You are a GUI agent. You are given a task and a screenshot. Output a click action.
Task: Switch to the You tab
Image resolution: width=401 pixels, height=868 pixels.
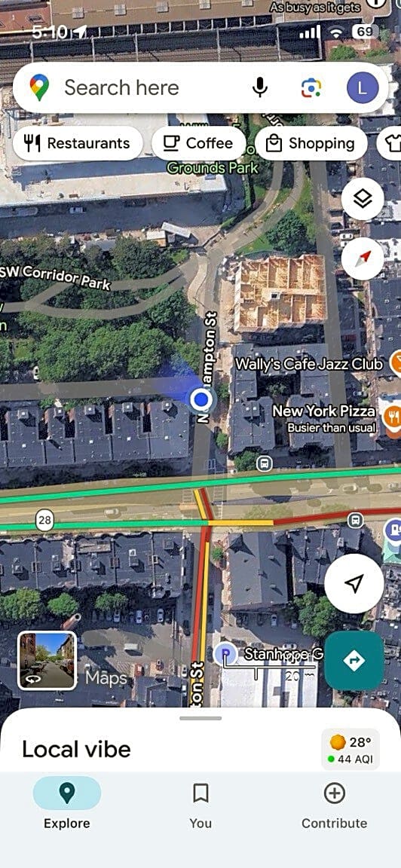pos(200,805)
